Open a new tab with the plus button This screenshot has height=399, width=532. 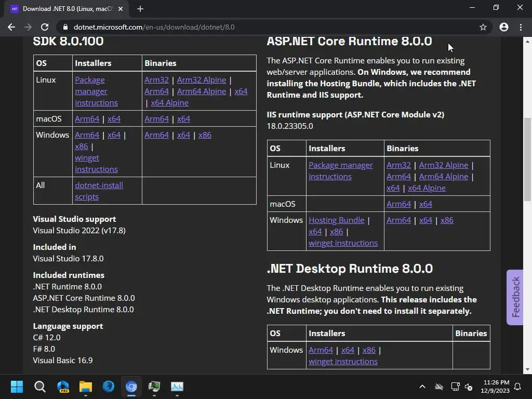tap(140, 9)
